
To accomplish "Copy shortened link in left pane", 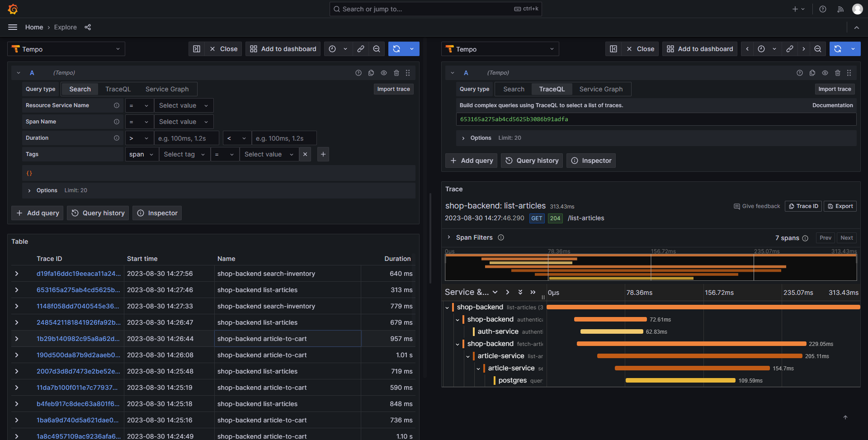I will (x=361, y=49).
